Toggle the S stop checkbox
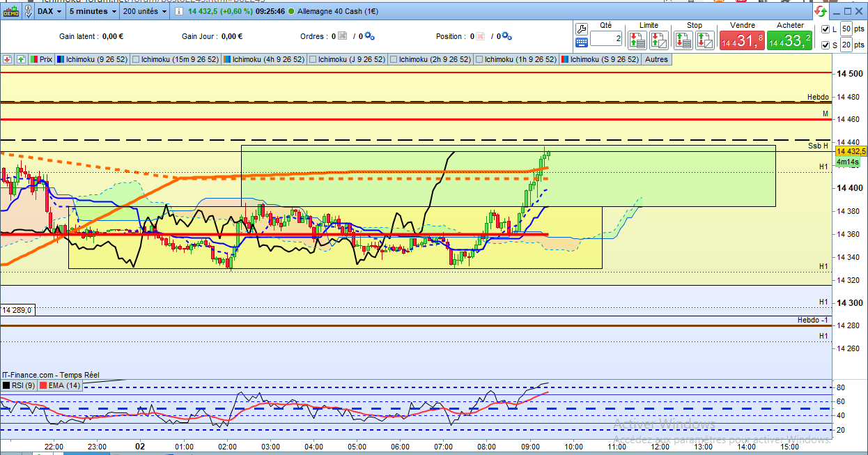 826,45
